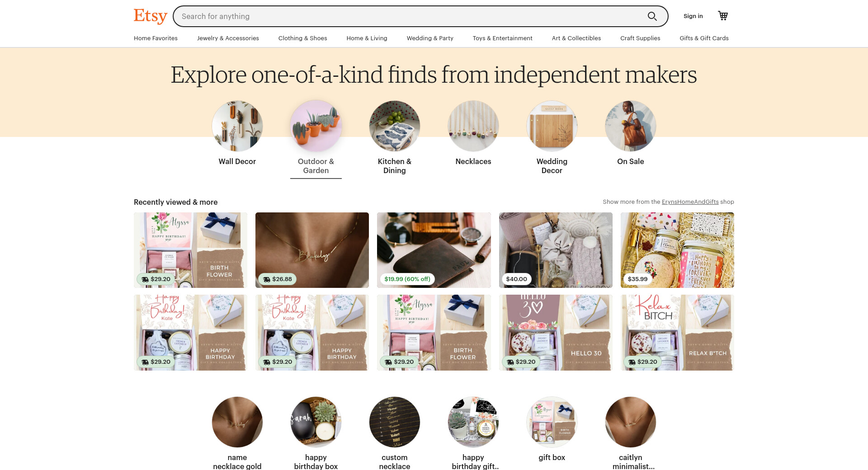Open the Relax B*tch gift box listing
The width and height of the screenshot is (868, 470).
tap(677, 333)
